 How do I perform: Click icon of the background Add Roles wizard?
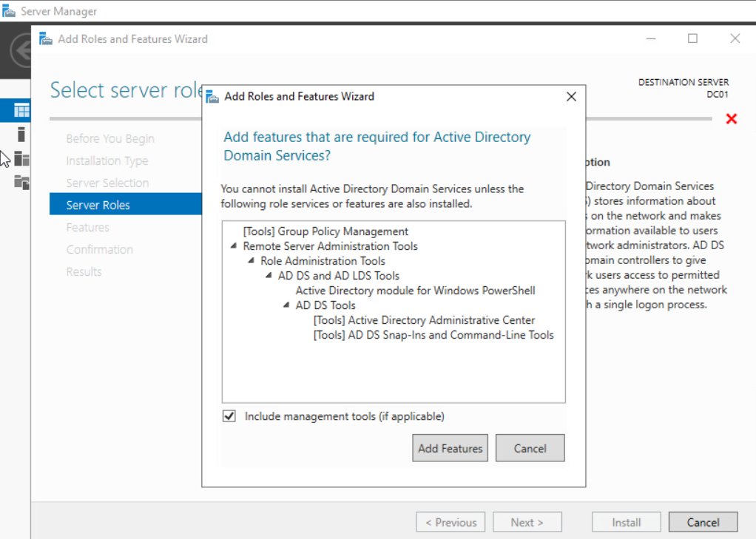(46, 38)
